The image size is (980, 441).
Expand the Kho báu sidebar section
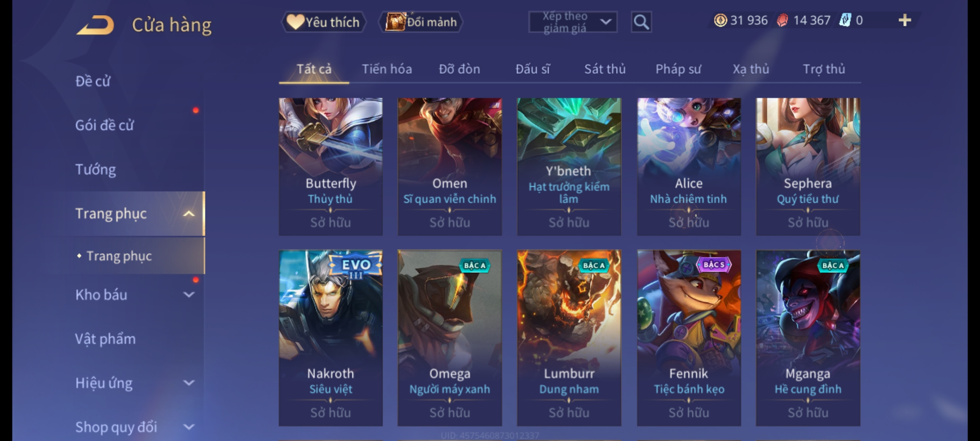coord(189,294)
